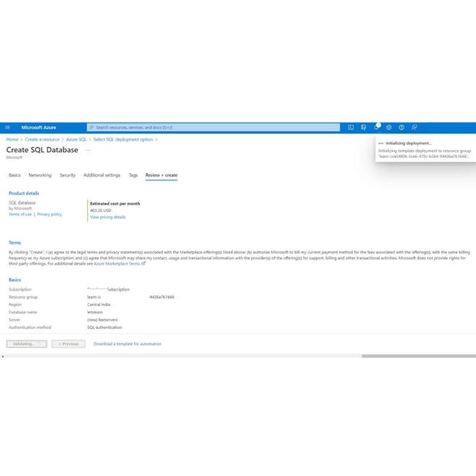Open View pricing details link
The height and width of the screenshot is (476, 476).
point(107,217)
